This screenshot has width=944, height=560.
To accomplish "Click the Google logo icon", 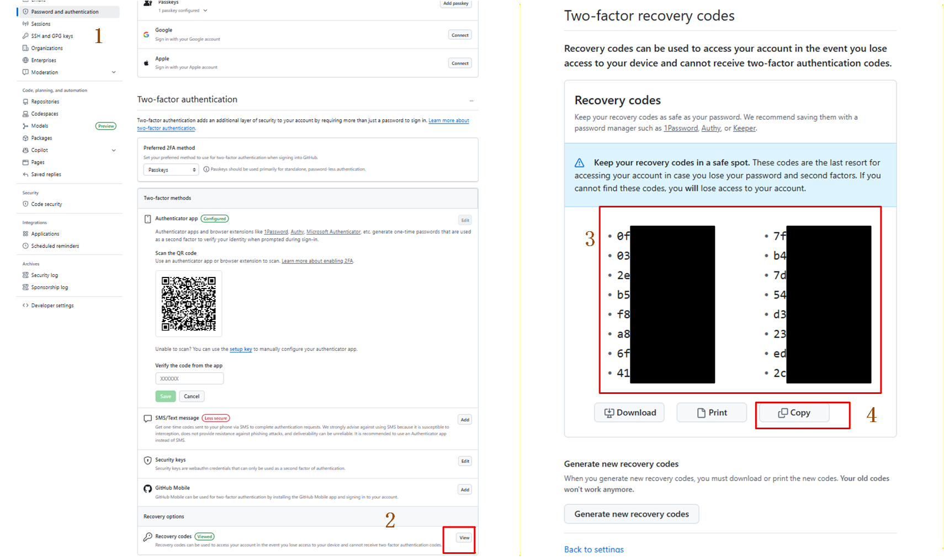I will coord(146,34).
